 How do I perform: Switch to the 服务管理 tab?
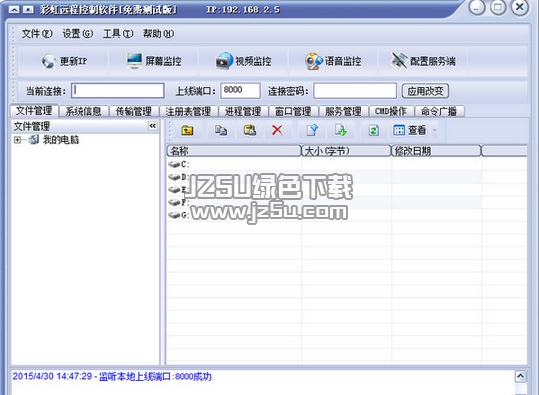tap(343, 111)
